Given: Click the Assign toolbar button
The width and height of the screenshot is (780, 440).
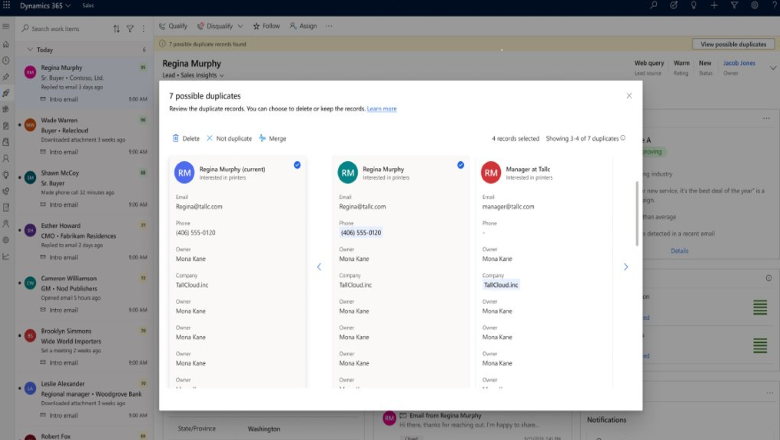Looking at the screenshot, I should point(303,26).
